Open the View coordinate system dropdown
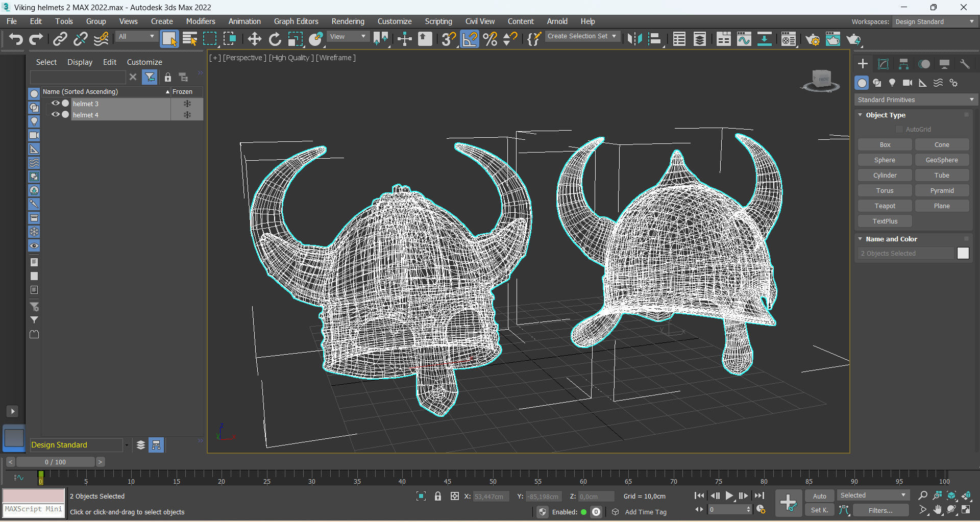The height and width of the screenshot is (522, 980). [x=348, y=37]
